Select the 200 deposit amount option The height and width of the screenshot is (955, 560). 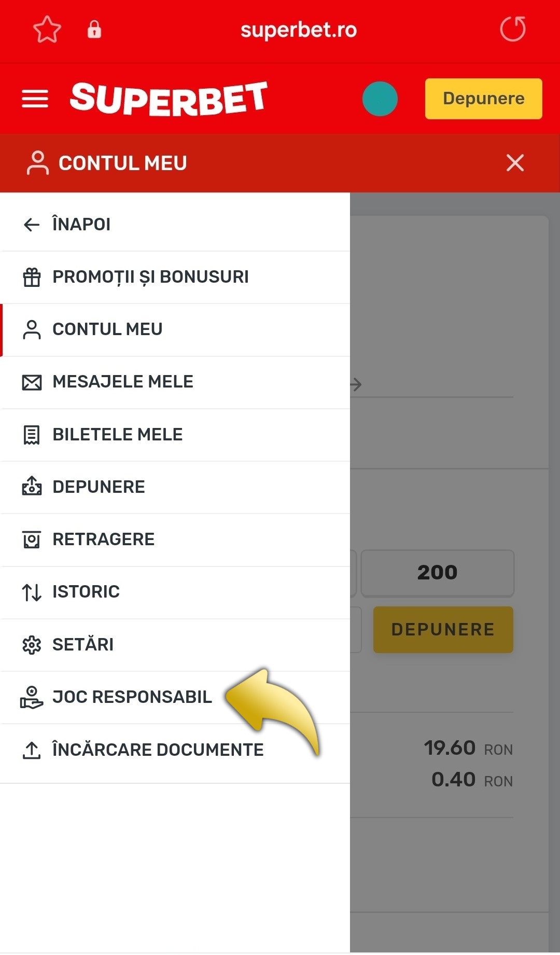click(x=437, y=573)
